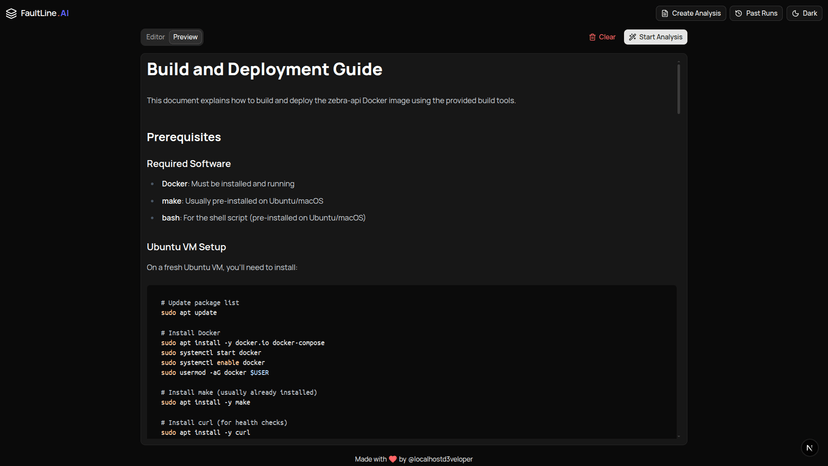Viewport: 828px width, 466px height.
Task: Switch to the Editor tab
Action: coord(155,37)
